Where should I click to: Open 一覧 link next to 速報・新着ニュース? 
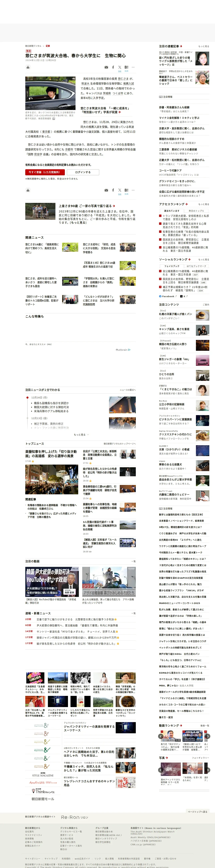(x=133, y=613)
